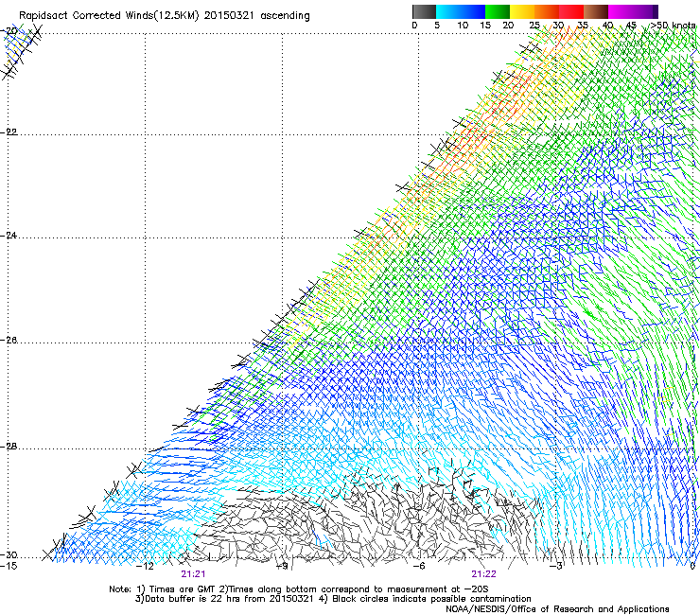
Task: Click the '-30' latitude axis label
Action: [9, 555]
